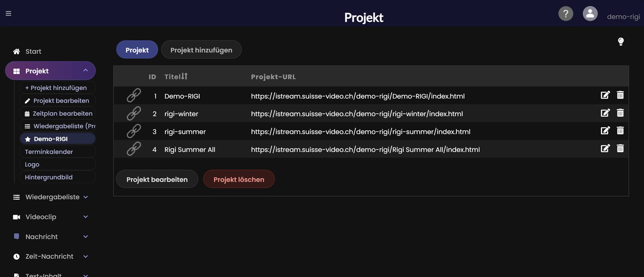The image size is (644, 277).
Task: Click the link icon for rigi-winter row
Action: pos(134,113)
